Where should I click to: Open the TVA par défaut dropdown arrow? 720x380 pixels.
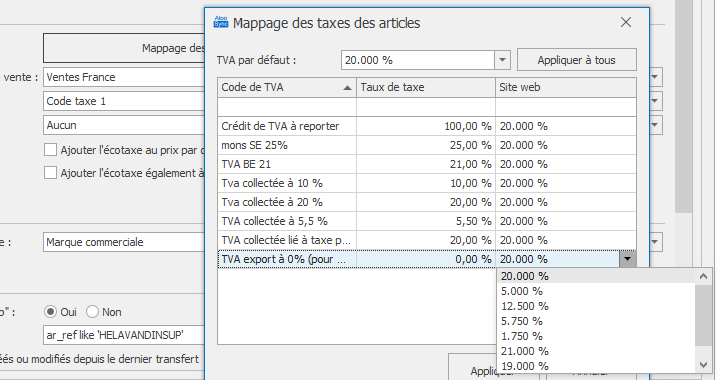(502, 60)
